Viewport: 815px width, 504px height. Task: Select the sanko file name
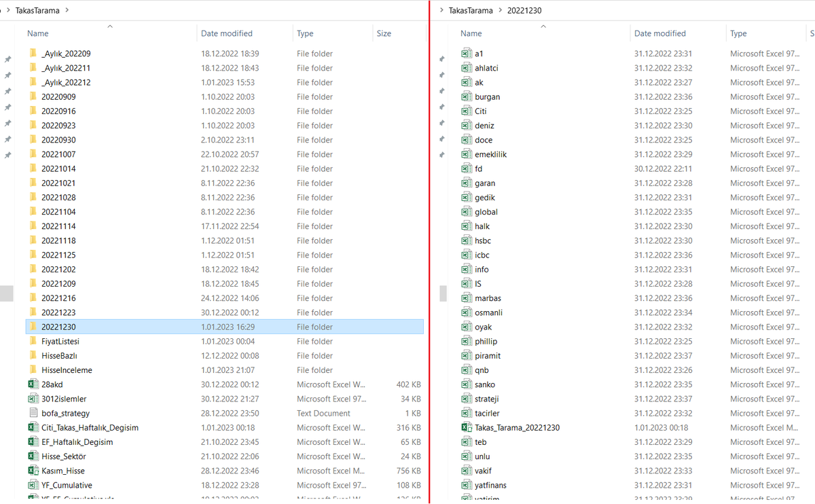tap(485, 384)
